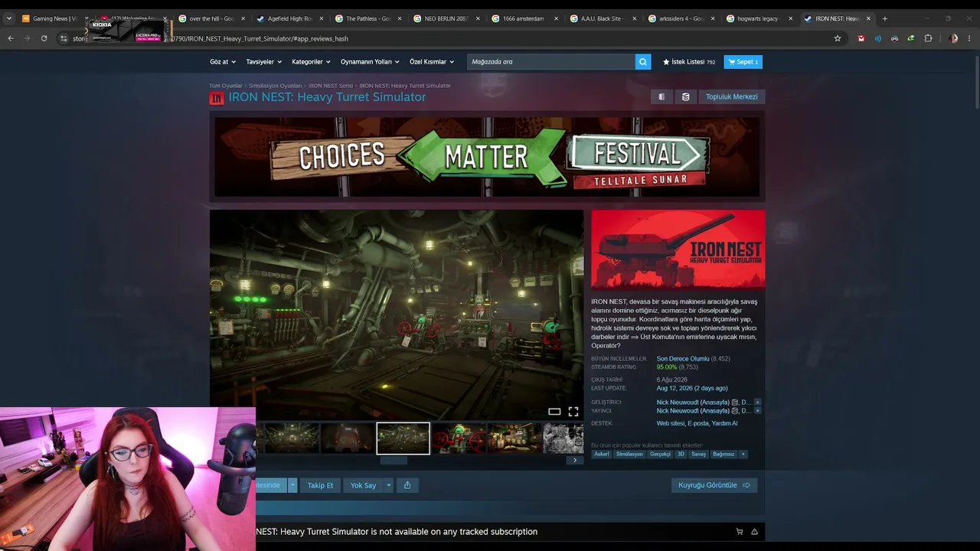Click the Yok Say ignore button
The image size is (980, 551).
[x=363, y=485]
